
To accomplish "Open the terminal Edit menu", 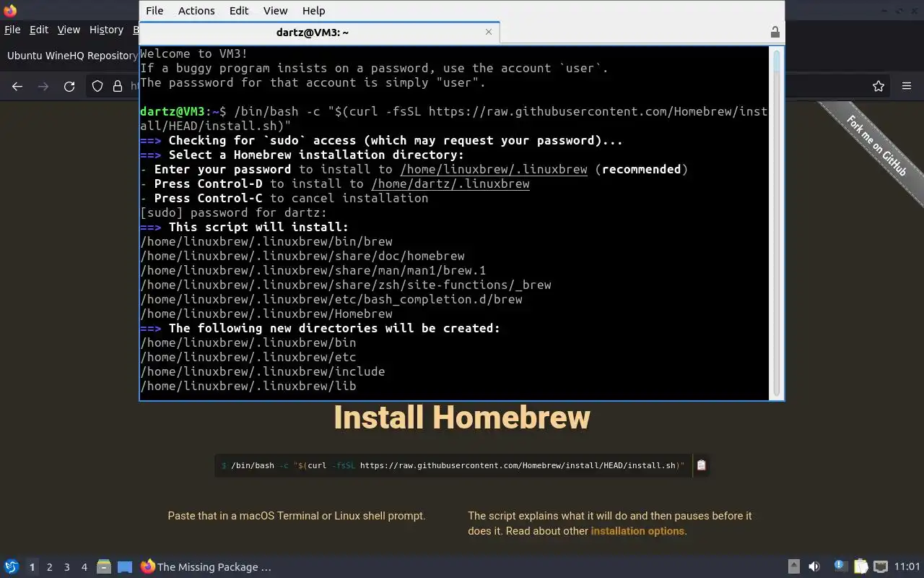I will click(239, 11).
